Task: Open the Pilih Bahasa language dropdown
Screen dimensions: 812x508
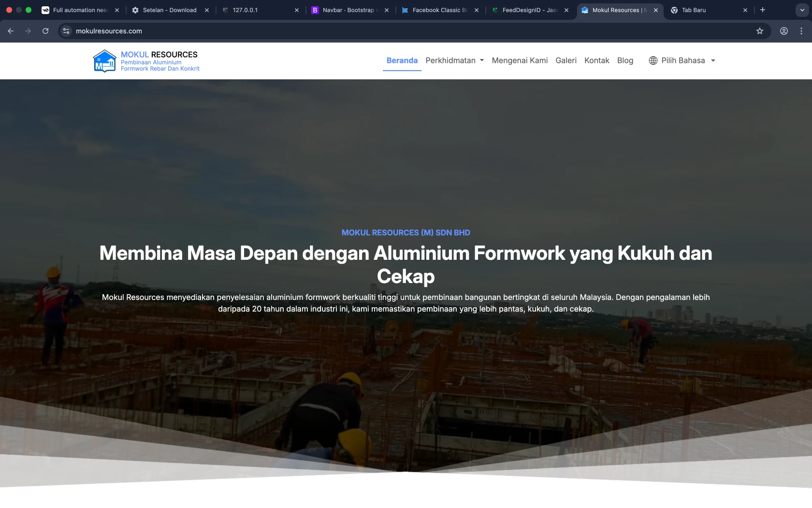Action: (682, 60)
